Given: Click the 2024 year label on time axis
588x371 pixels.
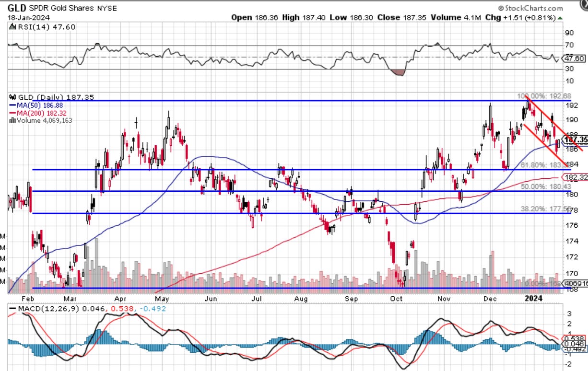Looking at the screenshot, I should click(x=532, y=298).
